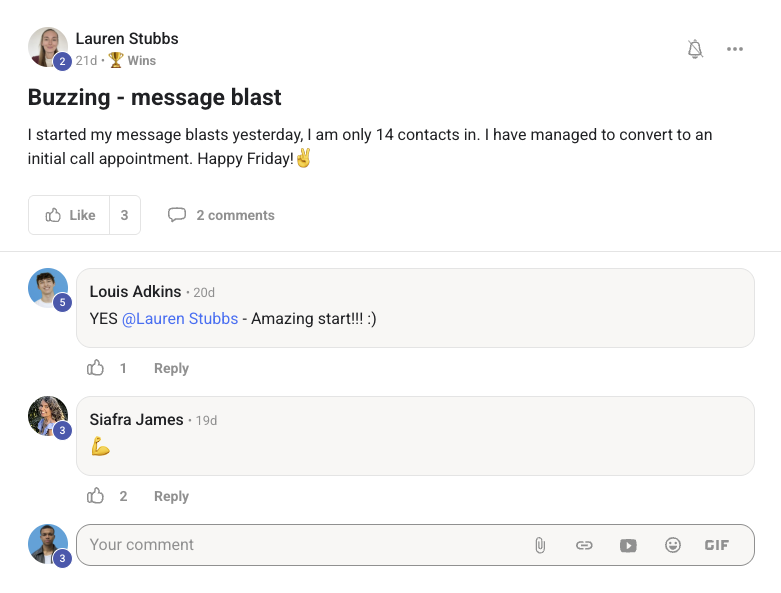Open Siafra James' avatar
781x593 pixels.
click(x=48, y=416)
